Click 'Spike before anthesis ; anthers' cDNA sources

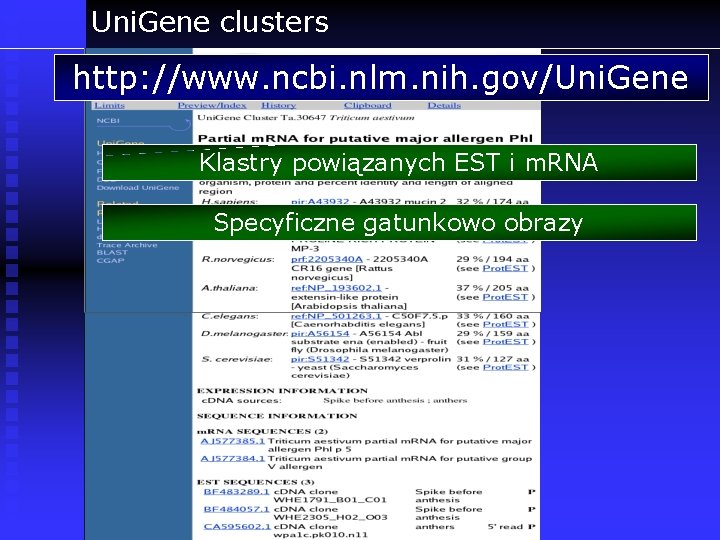(x=395, y=400)
